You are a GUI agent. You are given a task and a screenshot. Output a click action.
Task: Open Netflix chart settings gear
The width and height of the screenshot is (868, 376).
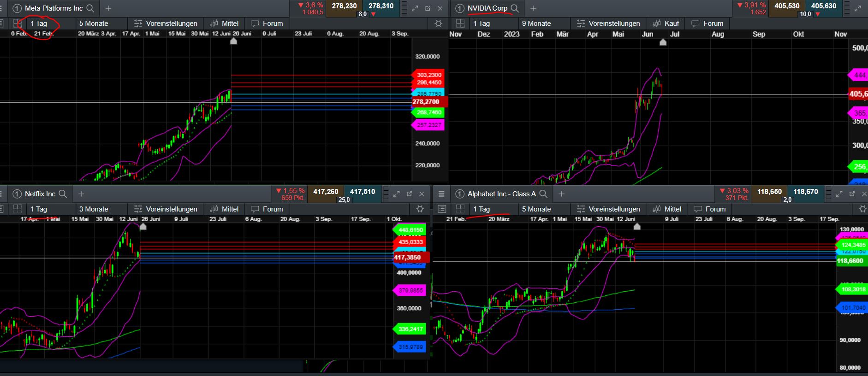(x=420, y=209)
